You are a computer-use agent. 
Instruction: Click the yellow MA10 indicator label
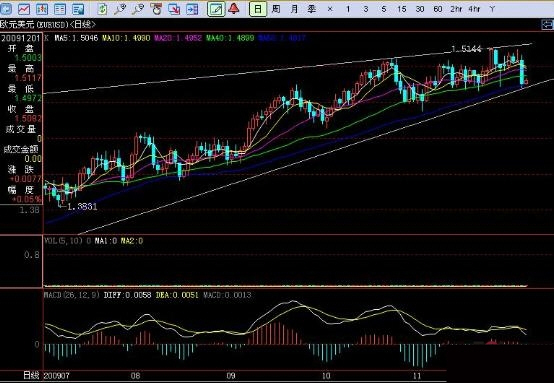[126, 38]
